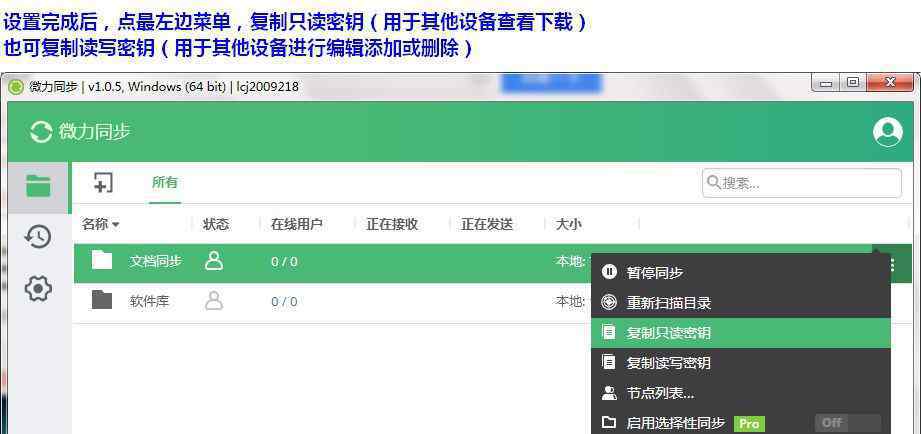Select the 软件库 folder name
921x434 pixels.
pyautogui.click(x=149, y=302)
